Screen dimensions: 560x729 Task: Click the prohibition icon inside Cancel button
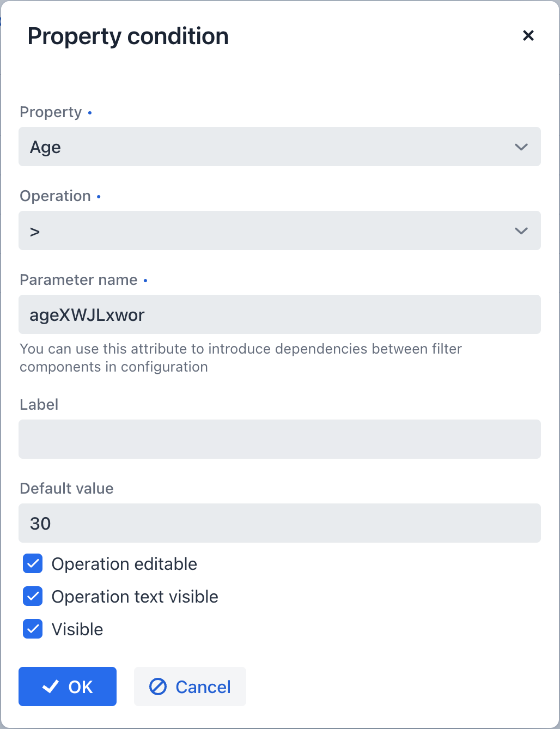tap(158, 687)
